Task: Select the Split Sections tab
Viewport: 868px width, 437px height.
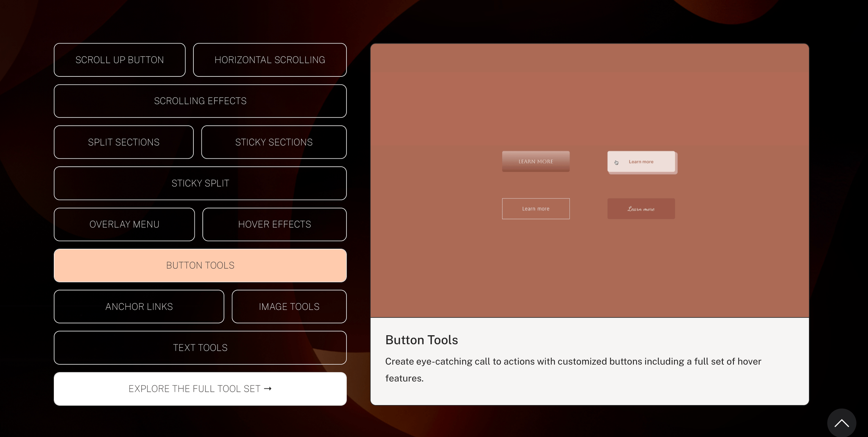Action: [x=124, y=142]
